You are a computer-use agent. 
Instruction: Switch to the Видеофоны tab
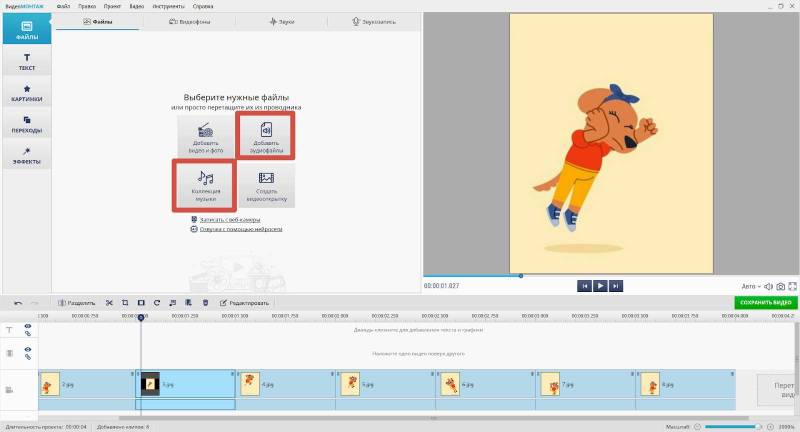(x=189, y=21)
